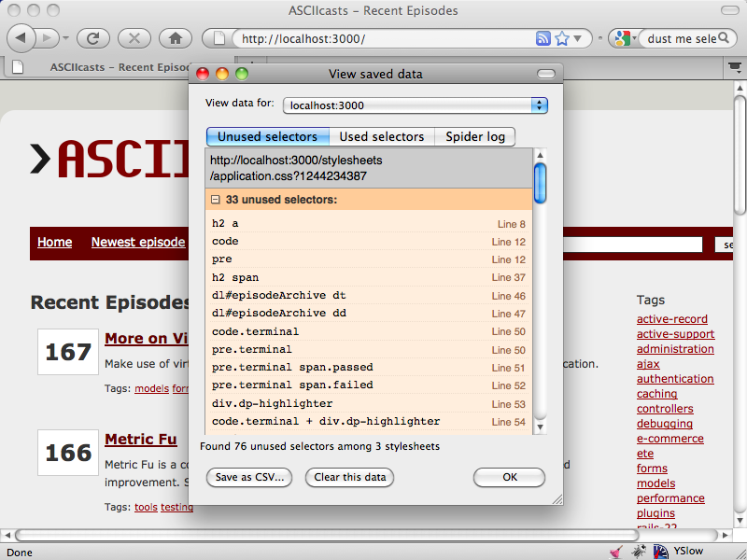
Task: Click the YSlow speedometer icon
Action: tap(661, 552)
